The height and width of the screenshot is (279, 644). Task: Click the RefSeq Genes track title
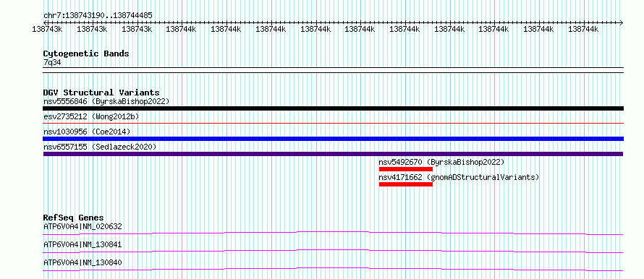click(x=74, y=218)
